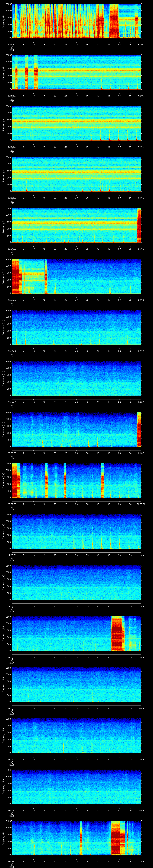Choose the spectrogram panel starting at 20:59:00
Screen dimensions: 153x868
[x=76, y=481]
